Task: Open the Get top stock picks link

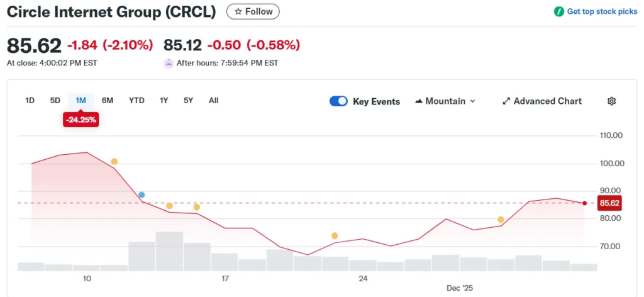Action: (x=602, y=11)
